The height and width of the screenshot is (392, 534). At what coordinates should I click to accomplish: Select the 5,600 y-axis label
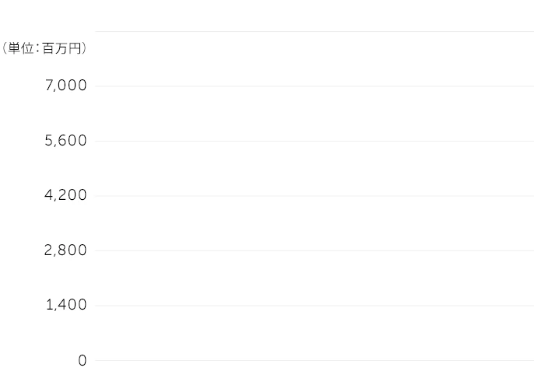[x=65, y=141]
